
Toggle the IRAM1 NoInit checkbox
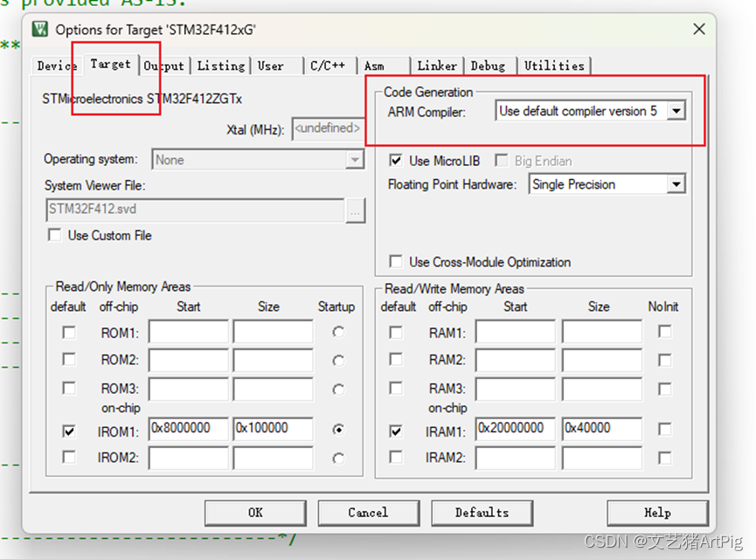(x=665, y=430)
